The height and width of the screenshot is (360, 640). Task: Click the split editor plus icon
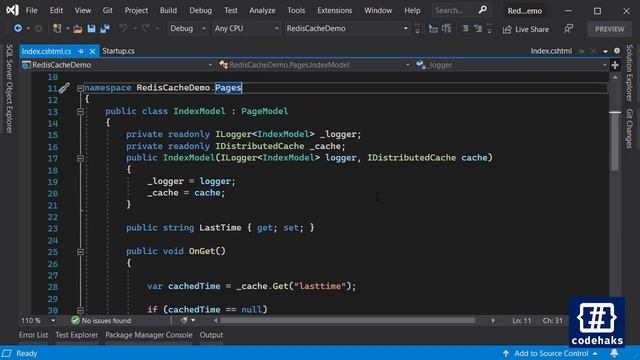coord(615,65)
